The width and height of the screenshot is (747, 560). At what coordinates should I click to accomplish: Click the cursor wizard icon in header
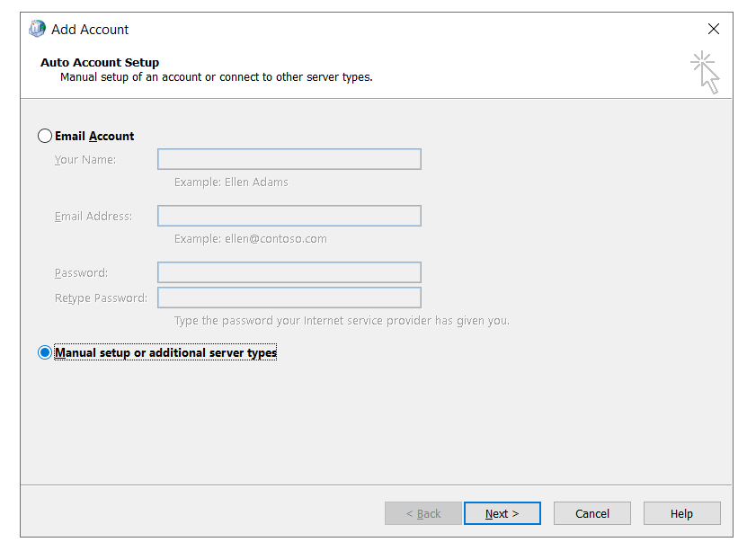[x=706, y=73]
